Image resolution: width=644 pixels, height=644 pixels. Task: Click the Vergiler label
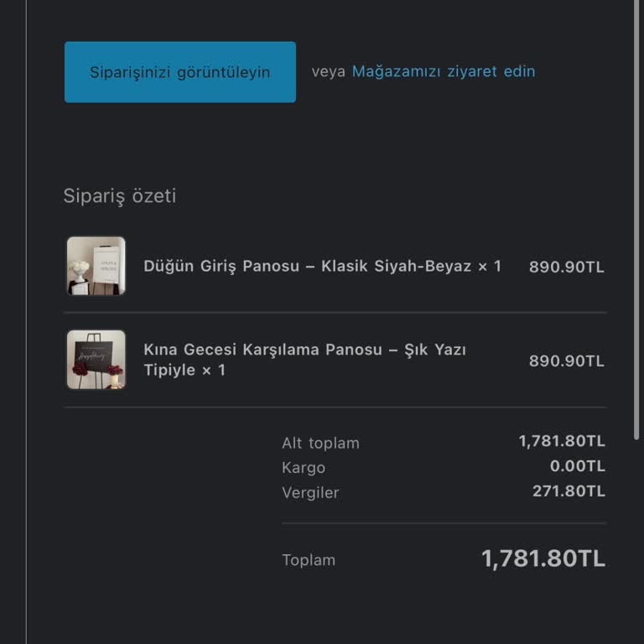(x=310, y=493)
